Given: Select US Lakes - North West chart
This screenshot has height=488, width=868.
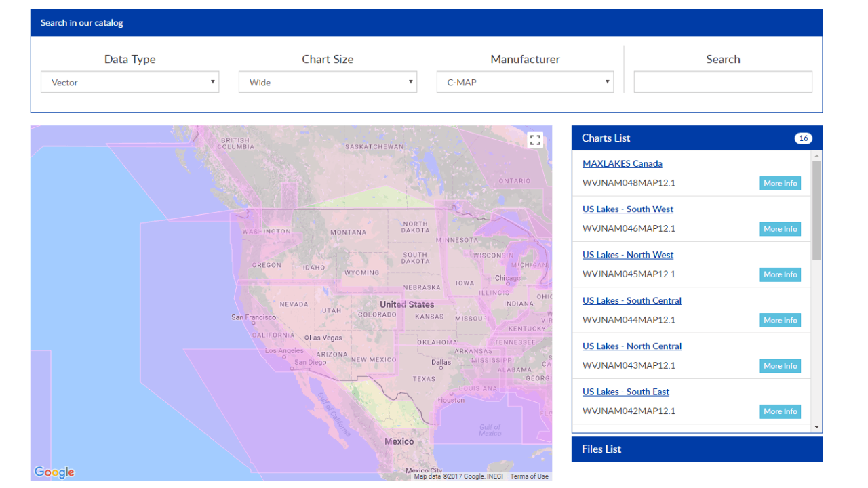Looking at the screenshot, I should click(627, 255).
